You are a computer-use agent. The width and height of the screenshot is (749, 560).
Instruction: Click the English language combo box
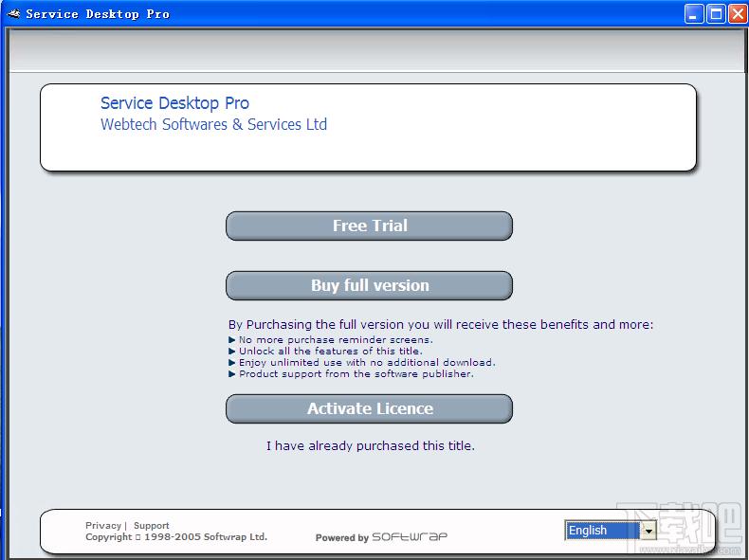(603, 531)
